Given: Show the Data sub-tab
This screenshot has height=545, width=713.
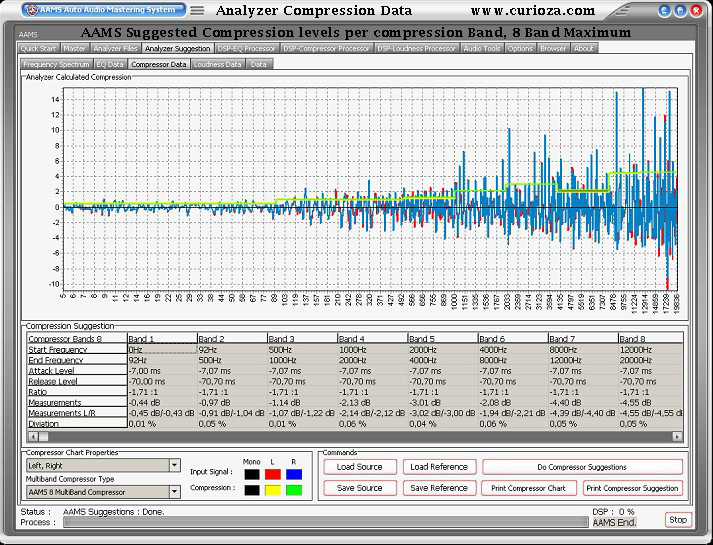Looking at the screenshot, I should pos(258,64).
